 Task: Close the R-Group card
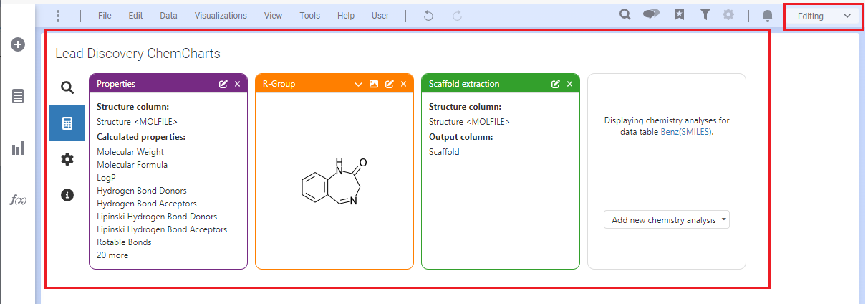(403, 84)
